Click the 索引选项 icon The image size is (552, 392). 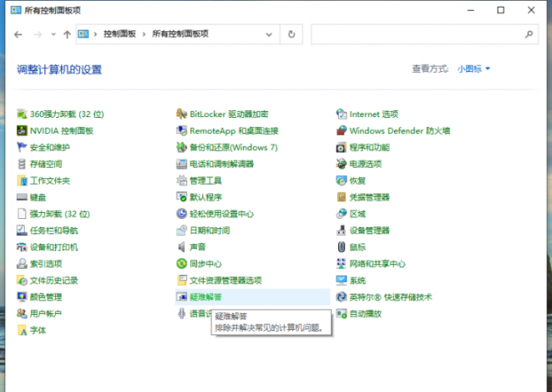pyautogui.click(x=22, y=264)
